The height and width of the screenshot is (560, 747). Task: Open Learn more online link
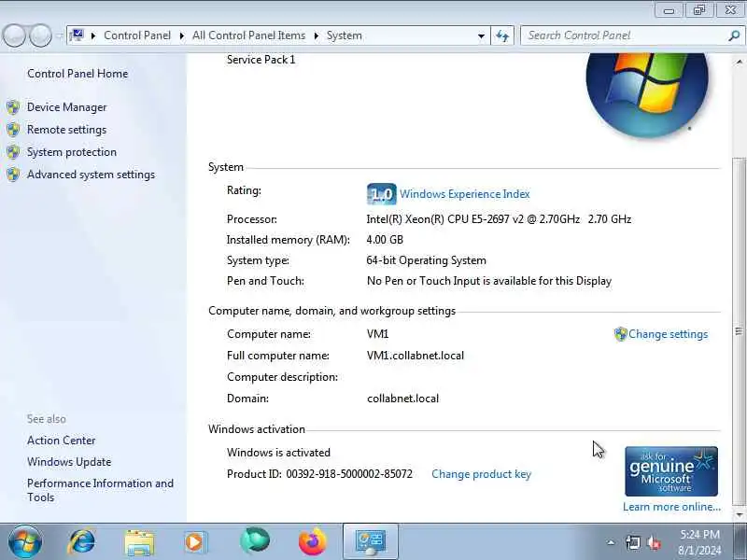coord(671,507)
